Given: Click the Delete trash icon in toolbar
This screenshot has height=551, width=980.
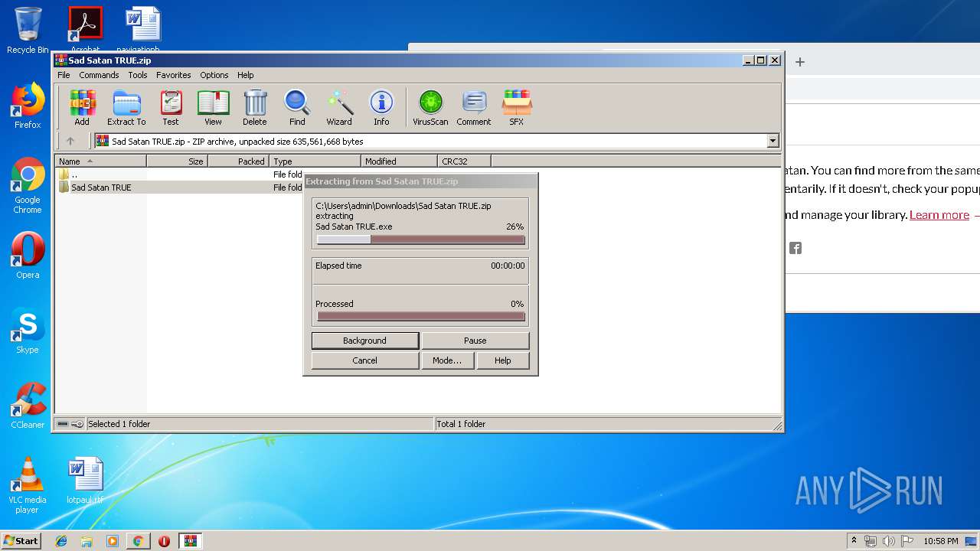Looking at the screenshot, I should coord(255,107).
